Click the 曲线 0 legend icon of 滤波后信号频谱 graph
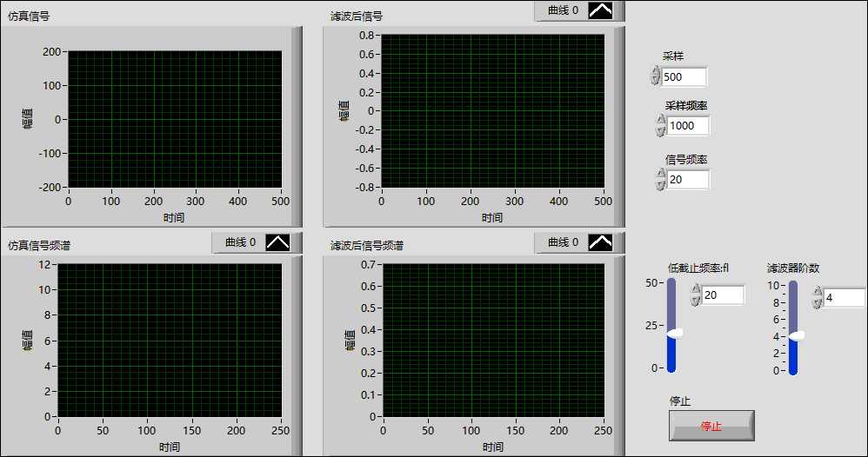This screenshot has width=868, height=457. [x=600, y=242]
